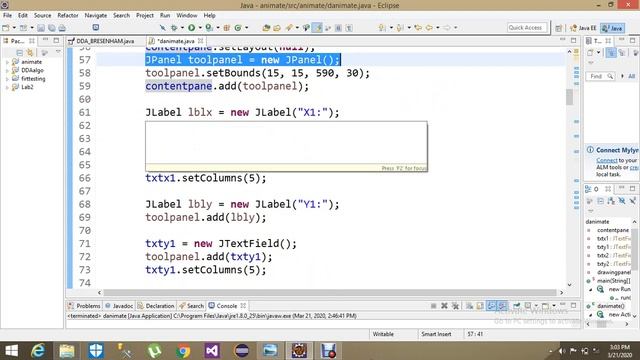The height and width of the screenshot is (360, 640).
Task: Open the Navigate menu
Action: (x=96, y=16)
